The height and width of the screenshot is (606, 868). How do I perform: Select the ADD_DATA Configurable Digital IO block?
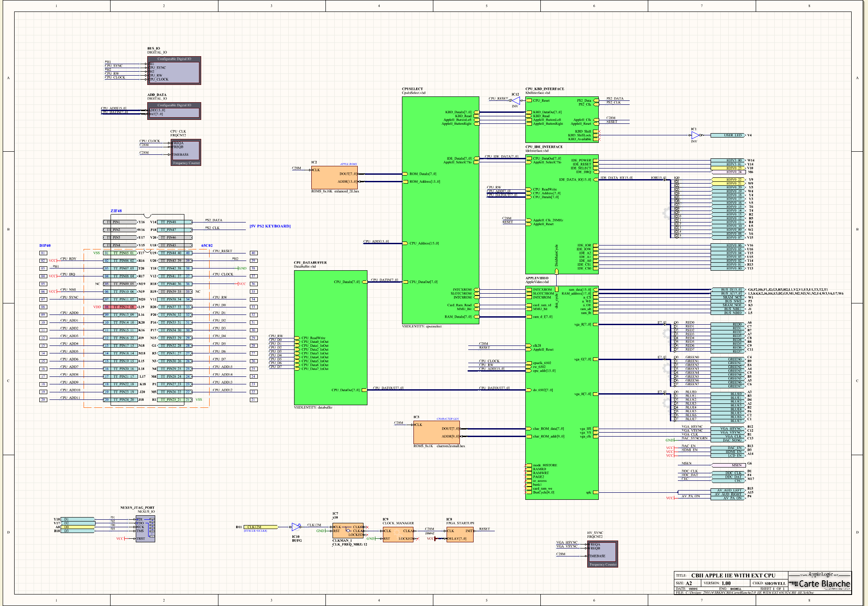coord(174,111)
